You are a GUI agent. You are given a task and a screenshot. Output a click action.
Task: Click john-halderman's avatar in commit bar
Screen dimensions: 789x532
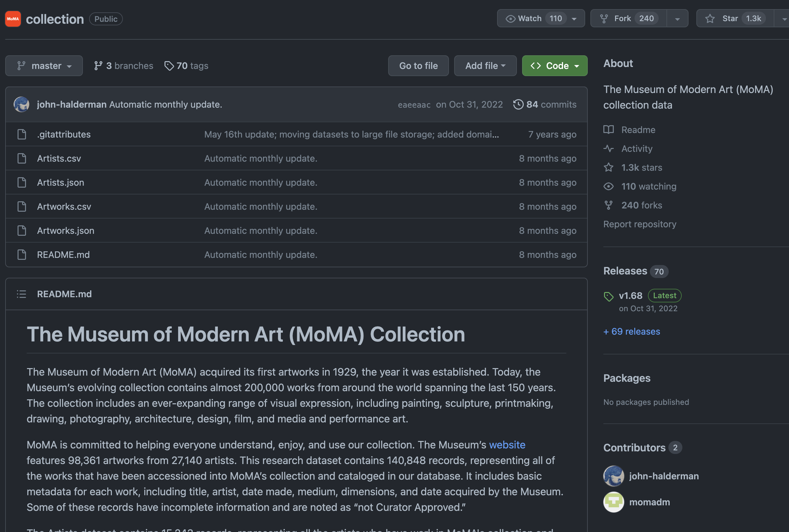tap(21, 104)
